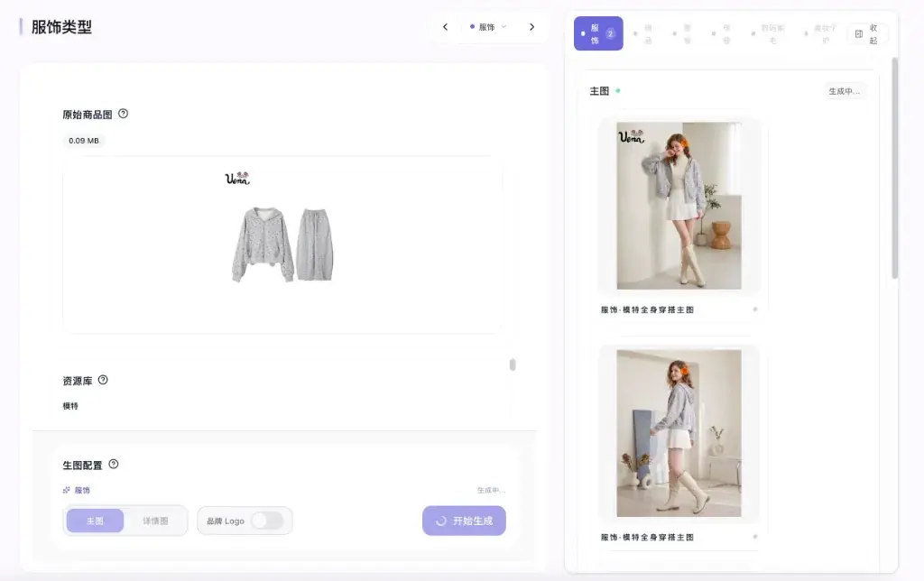Click the 服饰 sparkle icon under 生图配置
924x581 pixels.
67,490
